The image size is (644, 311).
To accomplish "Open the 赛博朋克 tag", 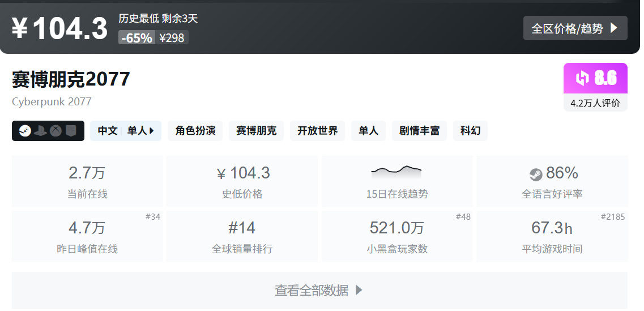I will [256, 131].
